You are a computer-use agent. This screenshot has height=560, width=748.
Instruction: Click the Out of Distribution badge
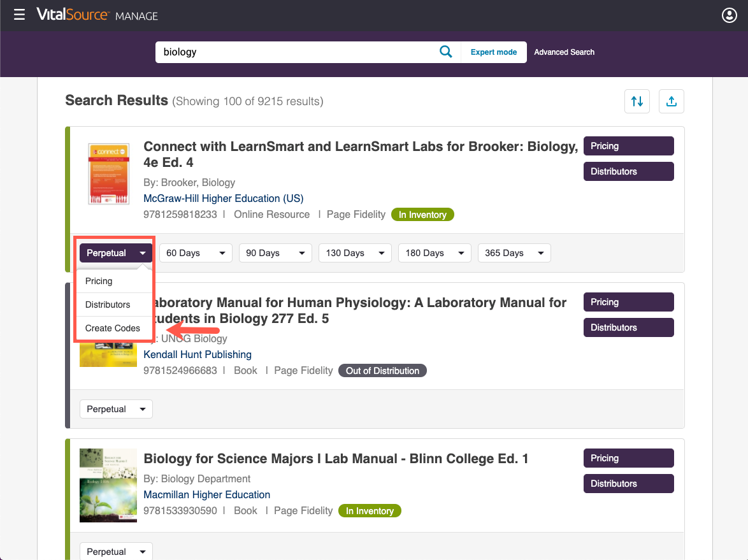point(382,371)
